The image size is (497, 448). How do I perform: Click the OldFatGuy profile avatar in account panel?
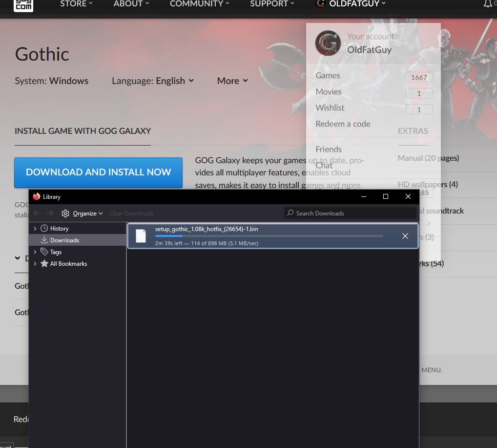328,43
